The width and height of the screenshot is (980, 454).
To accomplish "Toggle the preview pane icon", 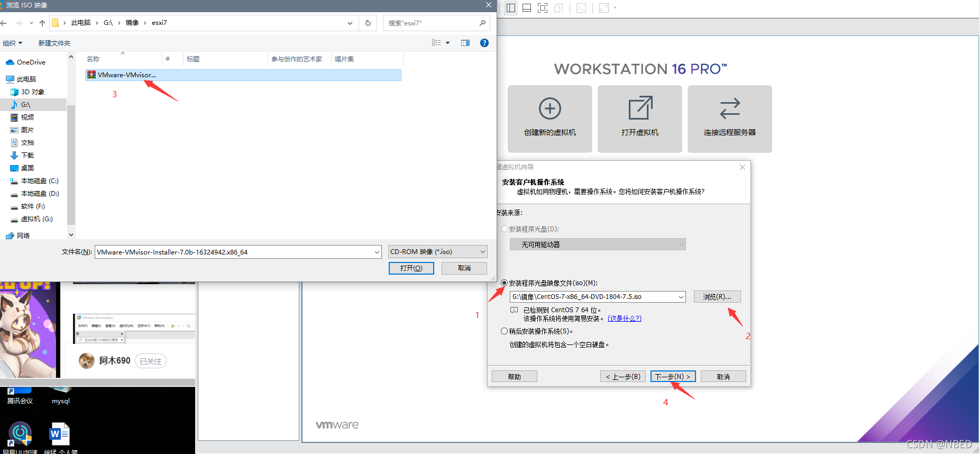I will pyautogui.click(x=465, y=43).
